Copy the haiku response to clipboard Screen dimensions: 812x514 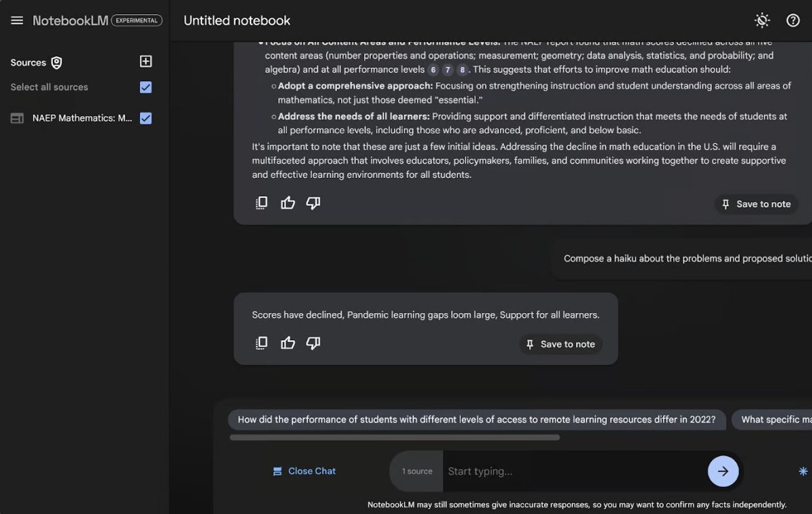261,343
